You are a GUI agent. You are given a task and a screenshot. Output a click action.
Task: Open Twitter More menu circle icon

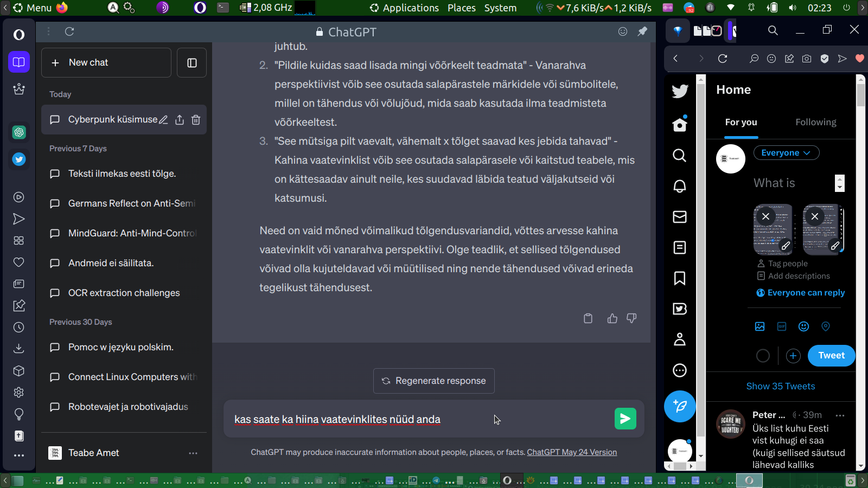[680, 370]
